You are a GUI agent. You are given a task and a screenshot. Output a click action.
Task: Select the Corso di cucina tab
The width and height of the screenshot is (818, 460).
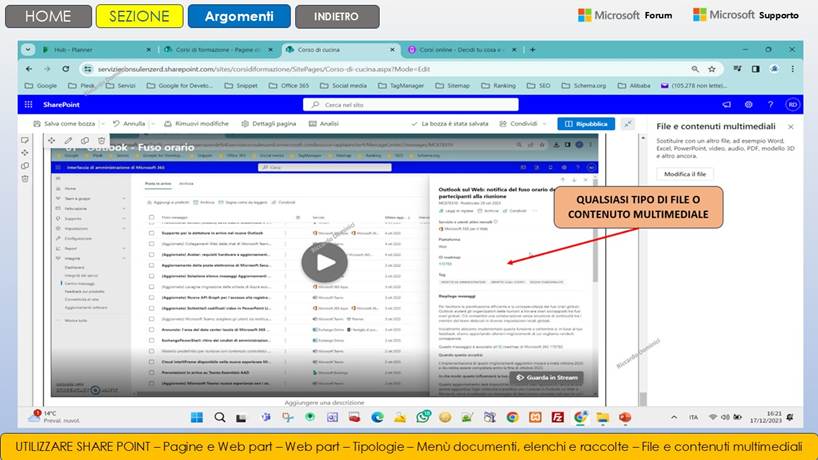[x=340, y=50]
